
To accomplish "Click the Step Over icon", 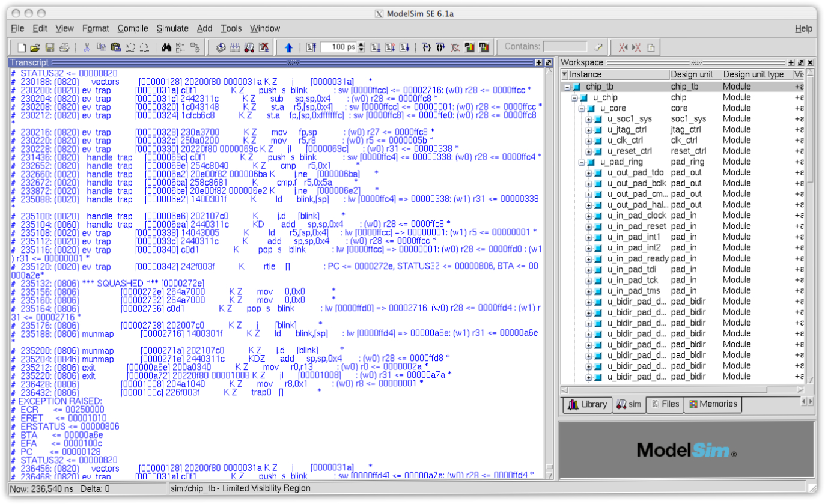I will pos(440,47).
